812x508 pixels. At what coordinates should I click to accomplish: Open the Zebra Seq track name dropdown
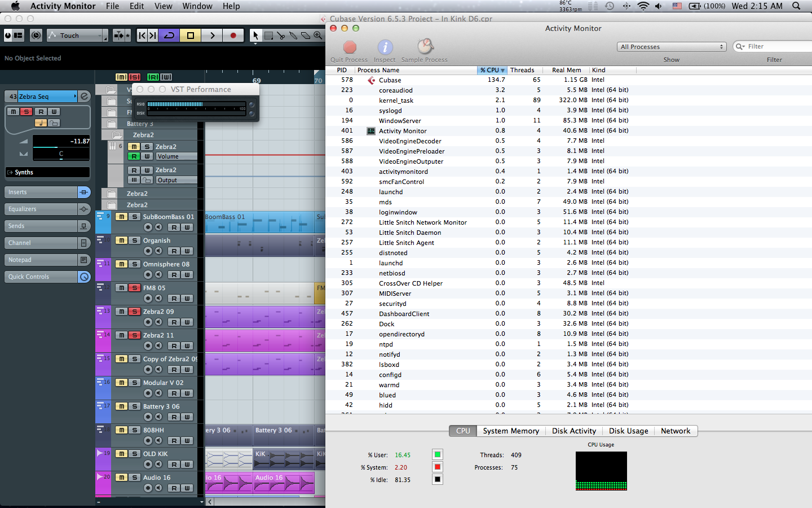click(x=47, y=97)
